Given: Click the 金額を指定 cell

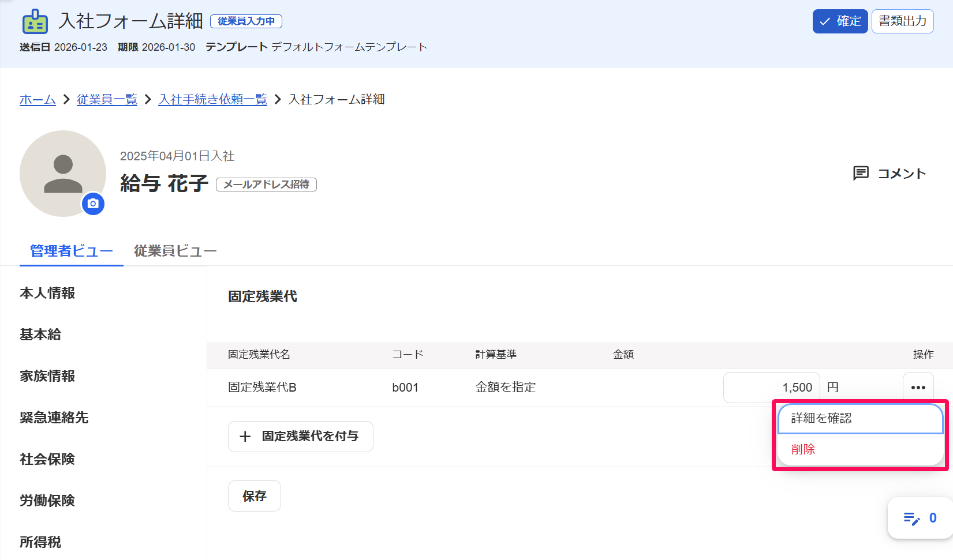Looking at the screenshot, I should (506, 388).
